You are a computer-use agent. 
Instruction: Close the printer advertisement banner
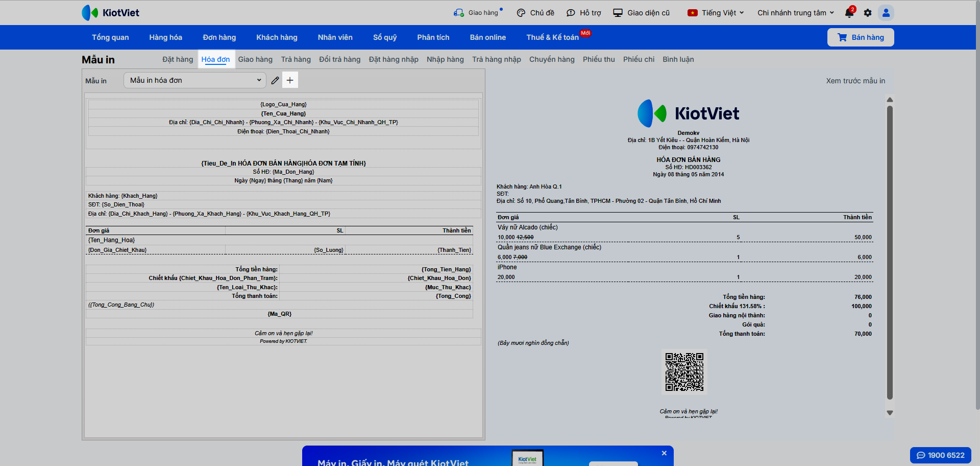pyautogui.click(x=664, y=453)
